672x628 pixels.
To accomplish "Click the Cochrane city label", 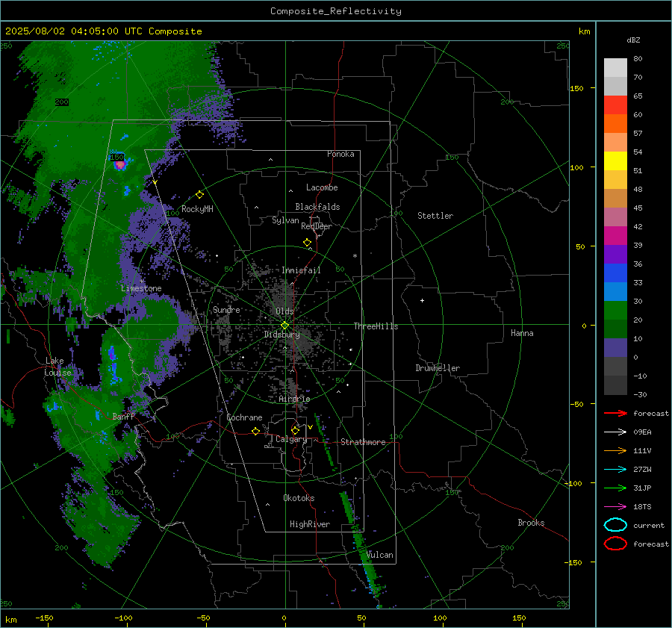I will 244,417.
